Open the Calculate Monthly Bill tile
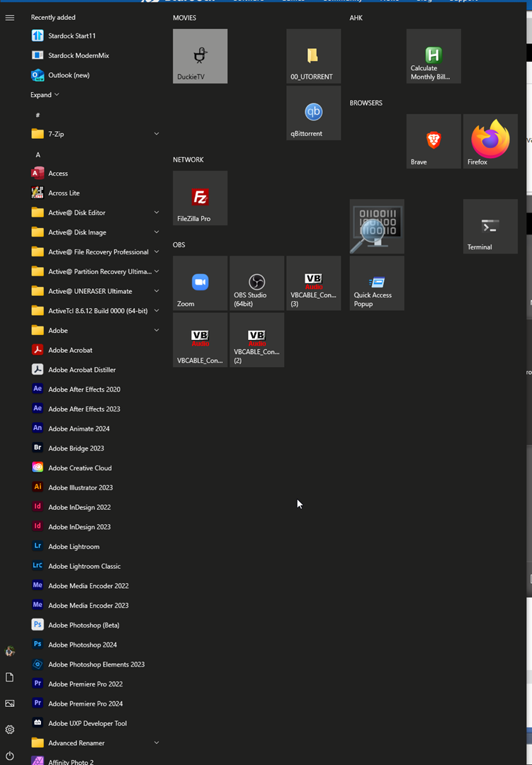Viewport: 532px width, 765px height. coord(434,56)
